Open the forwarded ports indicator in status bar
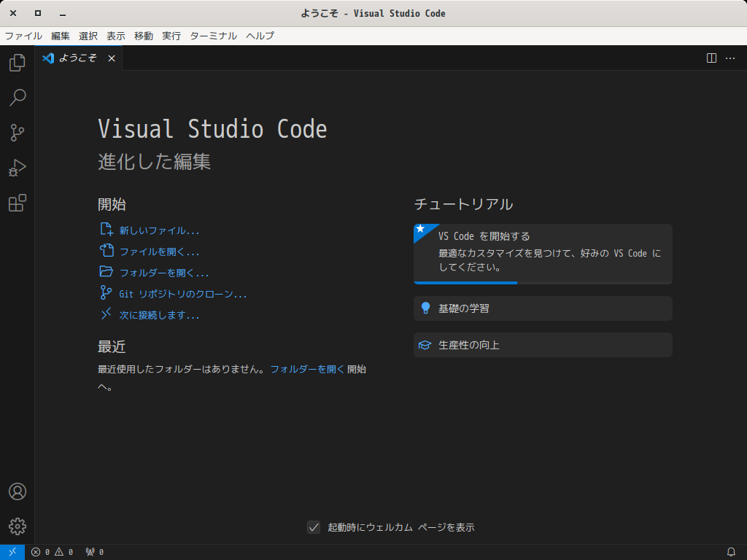This screenshot has height=560, width=747. (x=94, y=552)
